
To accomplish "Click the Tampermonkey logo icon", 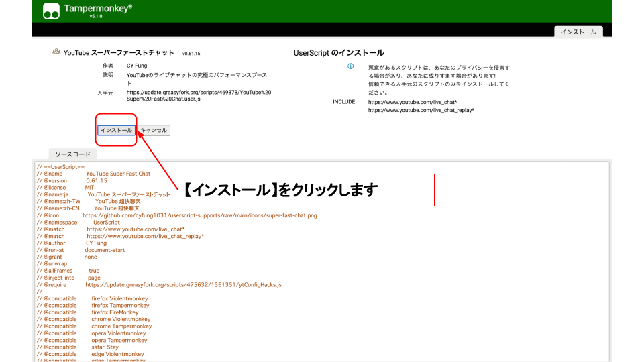I will pyautogui.click(x=51, y=11).
